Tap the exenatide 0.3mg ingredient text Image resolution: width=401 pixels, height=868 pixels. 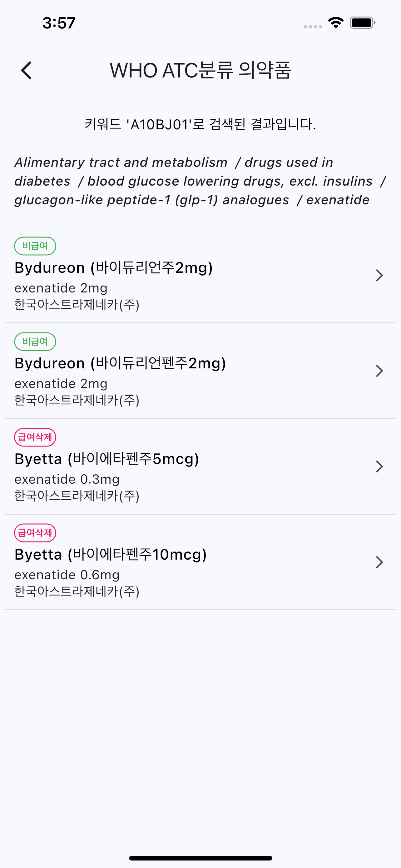point(67,479)
